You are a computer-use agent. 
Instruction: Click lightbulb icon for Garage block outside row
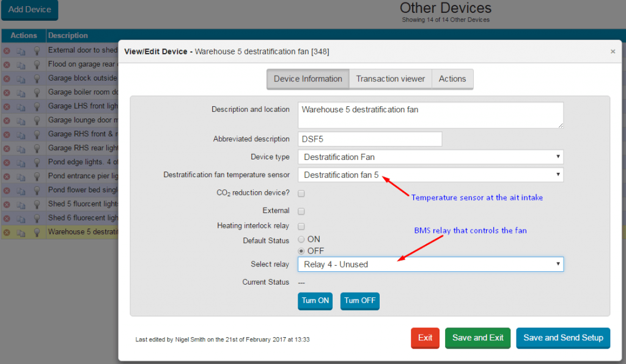point(36,78)
